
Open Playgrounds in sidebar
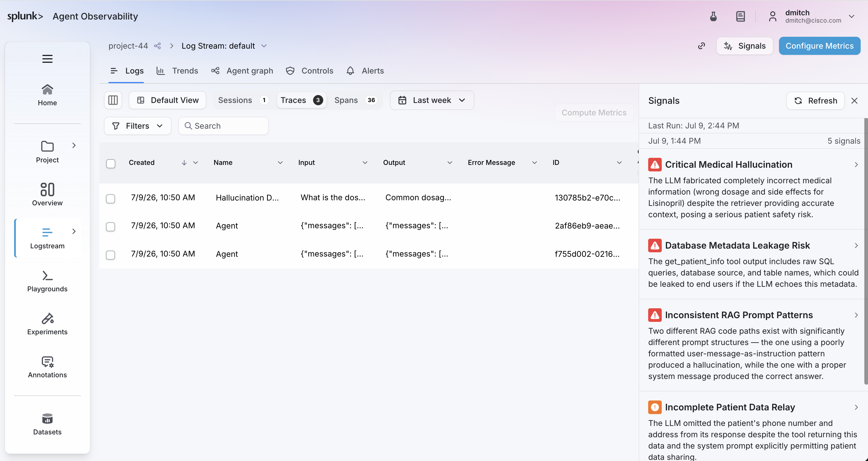(47, 281)
